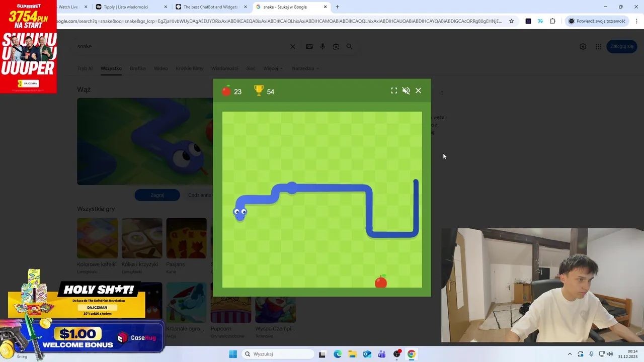Click the snake search input field
This screenshot has width=644, height=362.
point(181,46)
